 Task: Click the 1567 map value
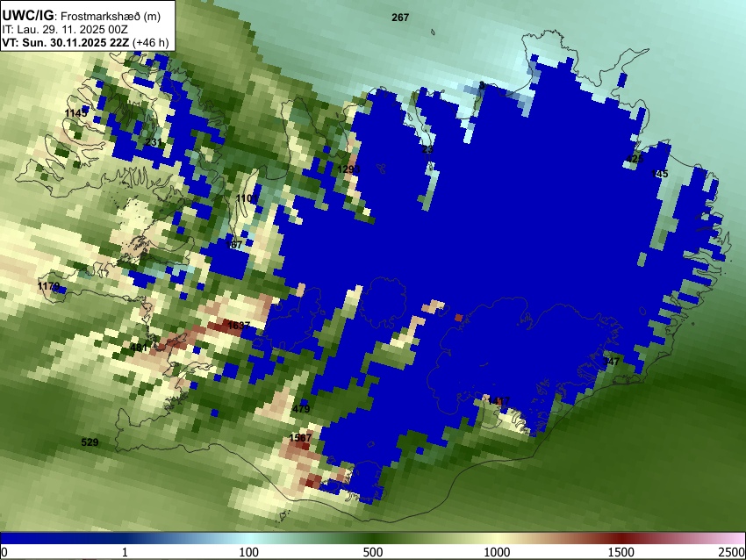pyautogui.click(x=300, y=438)
